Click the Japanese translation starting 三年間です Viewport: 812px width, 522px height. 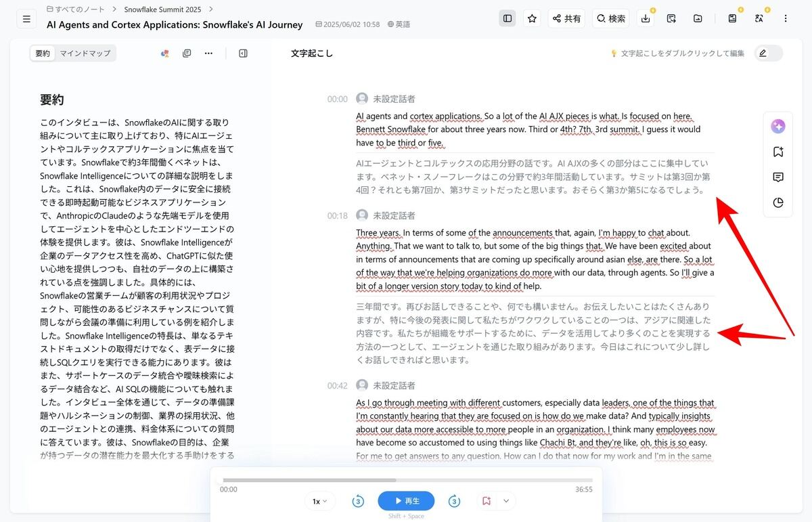[x=533, y=333]
